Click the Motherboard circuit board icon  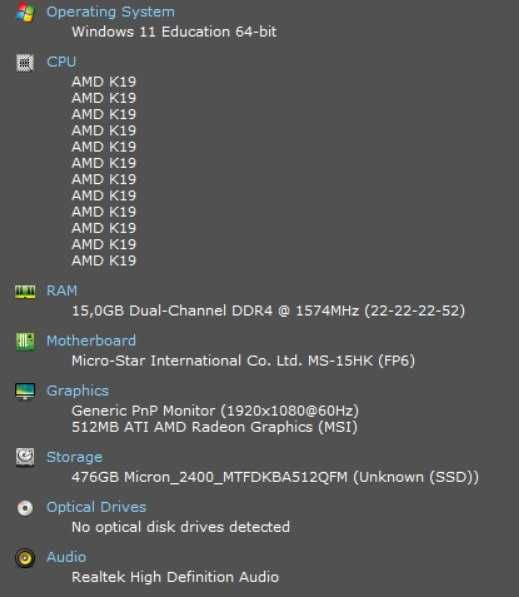pos(25,342)
